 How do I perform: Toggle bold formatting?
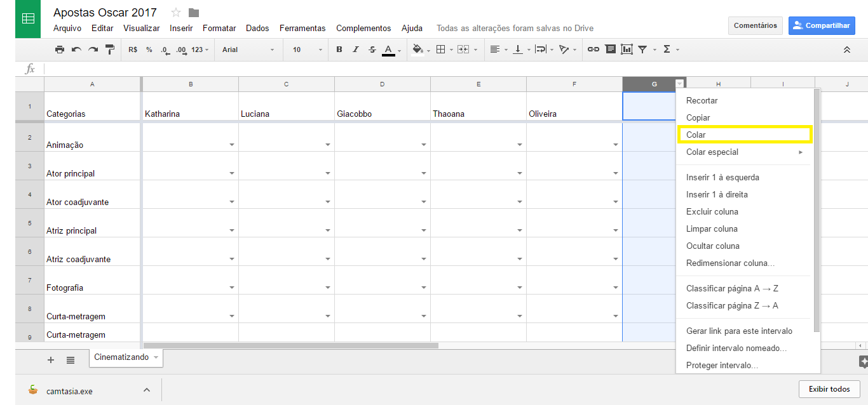(339, 50)
